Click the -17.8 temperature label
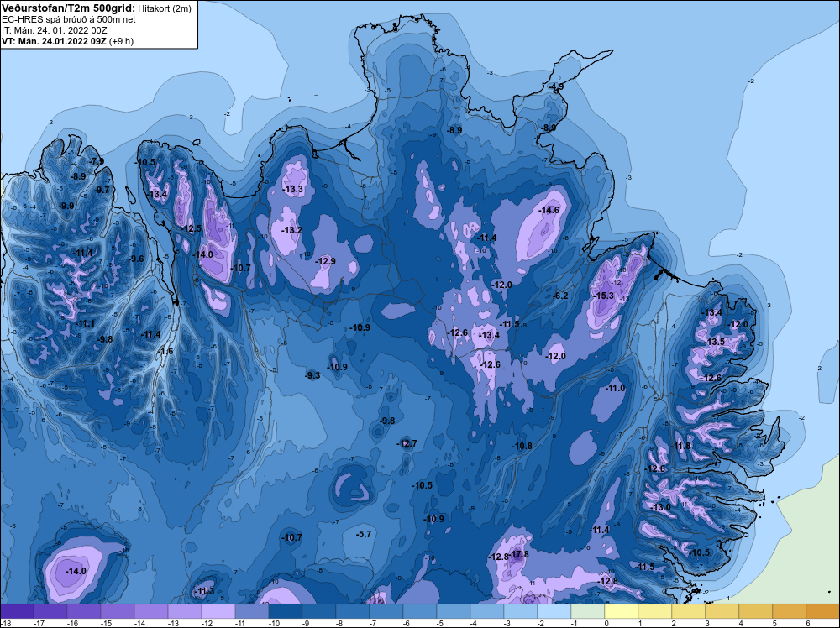 [520, 554]
